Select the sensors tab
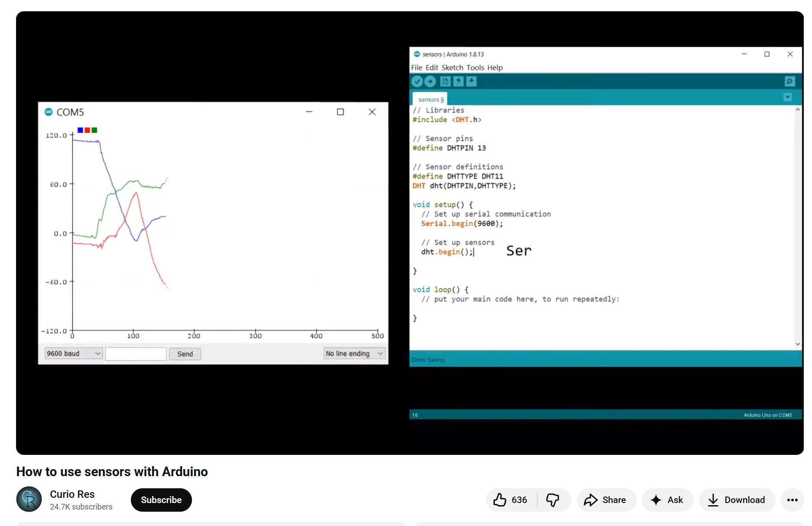Image resolution: width=812 pixels, height=526 pixels. (429, 99)
